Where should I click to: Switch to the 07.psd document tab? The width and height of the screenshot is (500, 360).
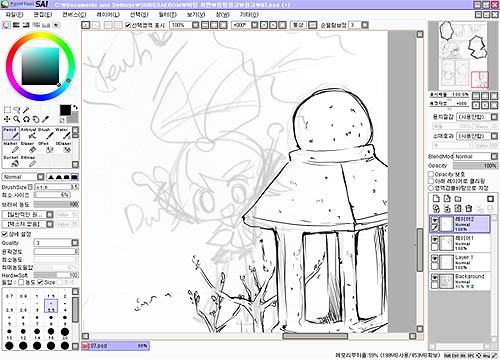pos(115,346)
